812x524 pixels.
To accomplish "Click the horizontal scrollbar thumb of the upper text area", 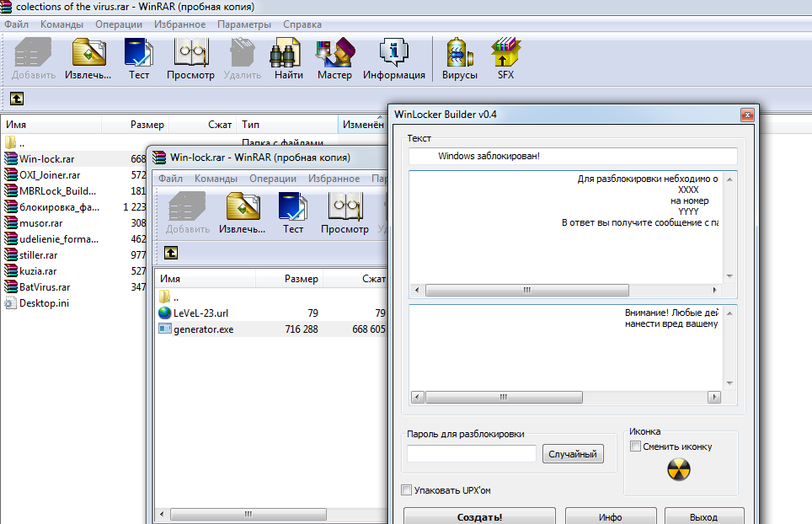I will point(527,290).
